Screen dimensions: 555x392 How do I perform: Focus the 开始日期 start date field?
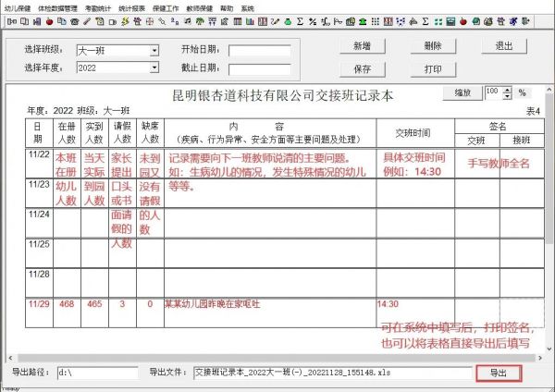point(260,51)
